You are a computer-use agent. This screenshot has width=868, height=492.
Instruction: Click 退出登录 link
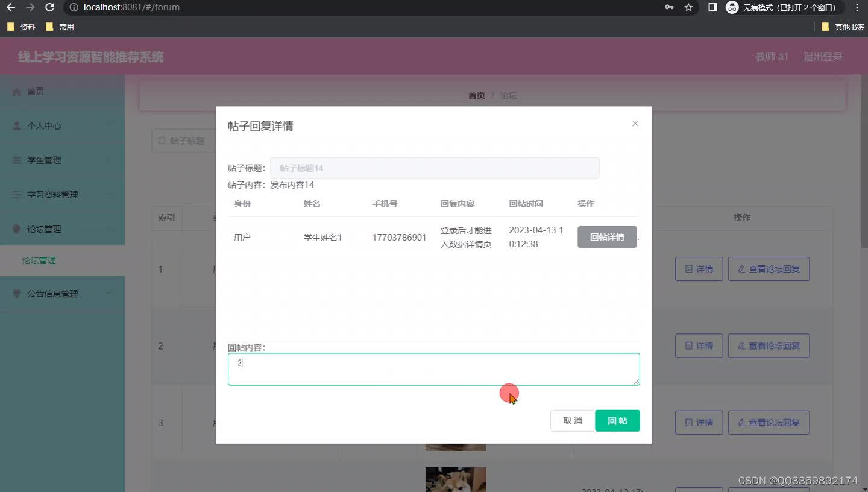click(x=823, y=57)
